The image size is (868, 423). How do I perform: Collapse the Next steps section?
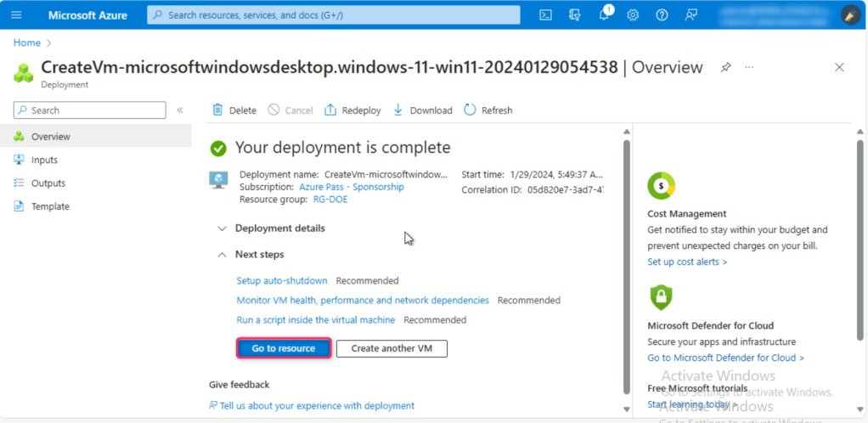(259, 255)
